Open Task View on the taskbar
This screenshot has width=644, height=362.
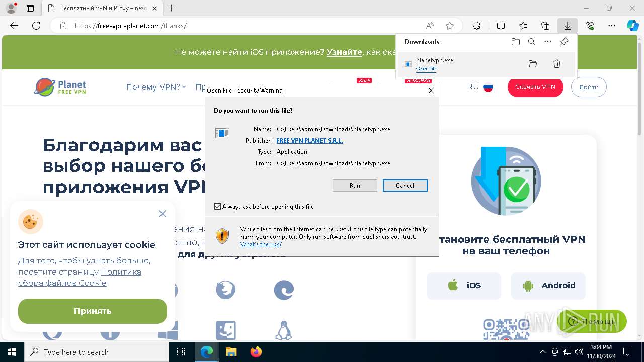coord(182,352)
